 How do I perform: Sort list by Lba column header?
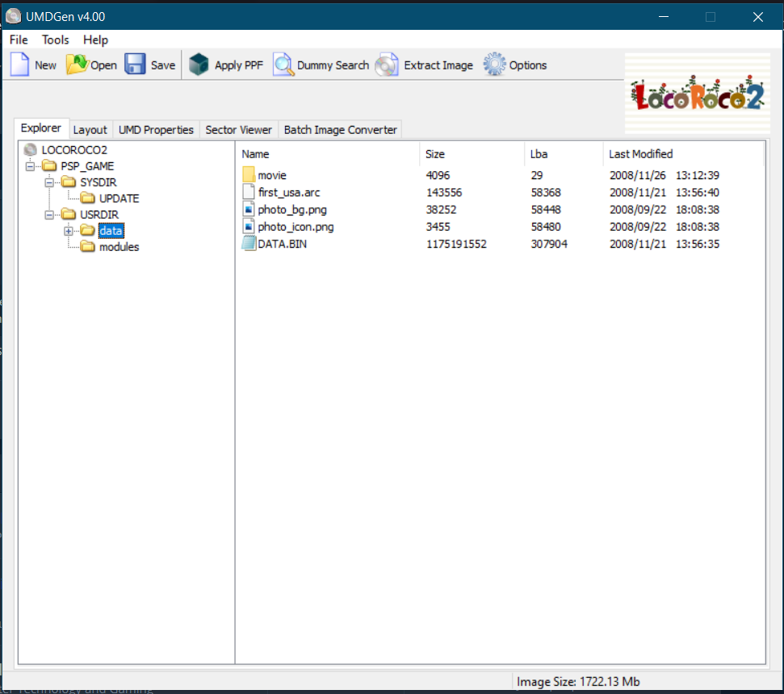point(564,154)
